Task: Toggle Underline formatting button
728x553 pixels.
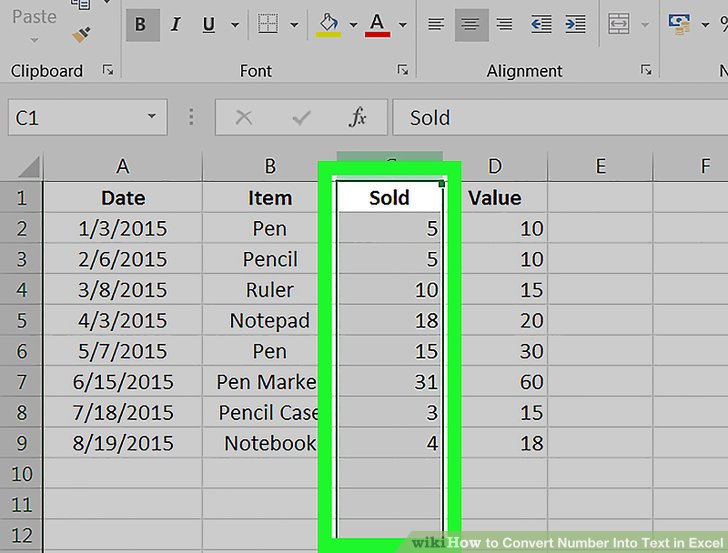Action: [209, 24]
